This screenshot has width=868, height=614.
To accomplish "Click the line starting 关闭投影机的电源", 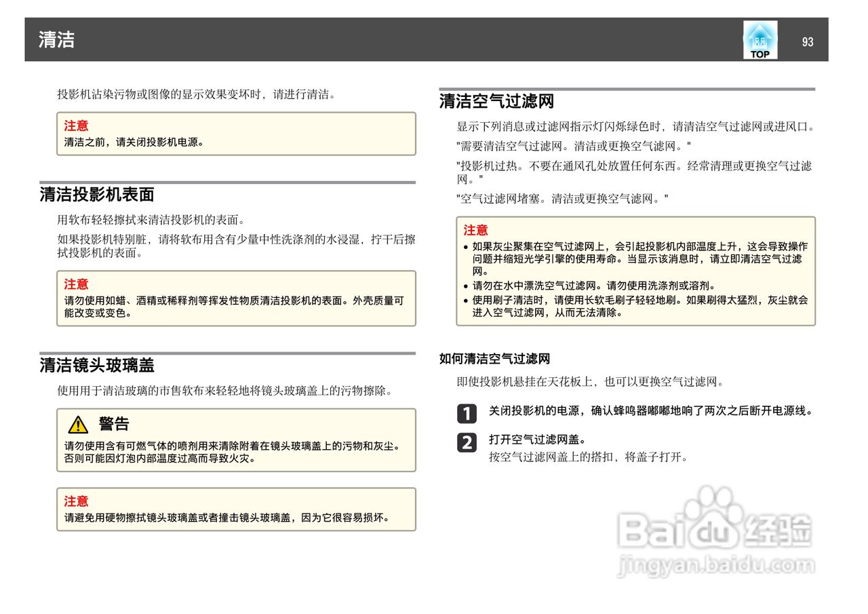I will [x=651, y=410].
